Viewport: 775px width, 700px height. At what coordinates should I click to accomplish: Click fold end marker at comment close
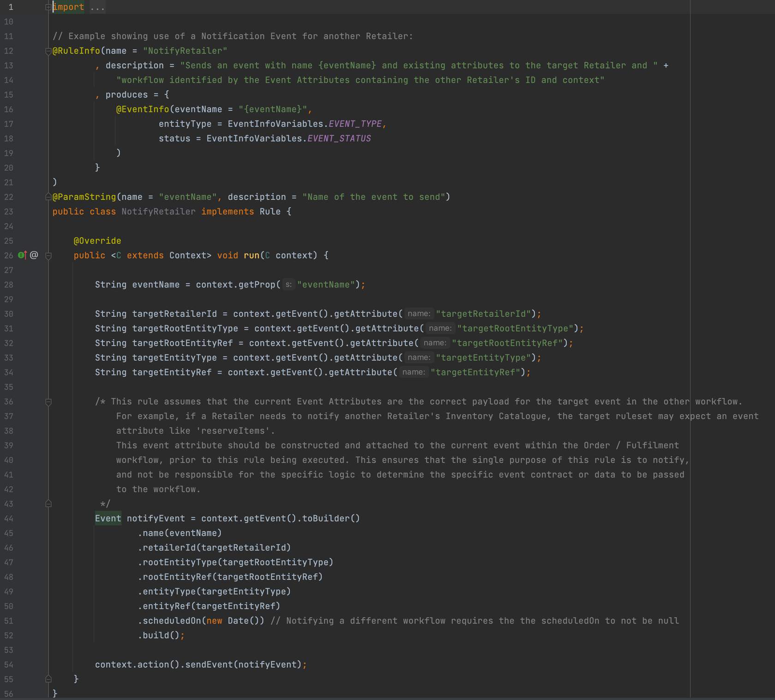[x=48, y=504]
